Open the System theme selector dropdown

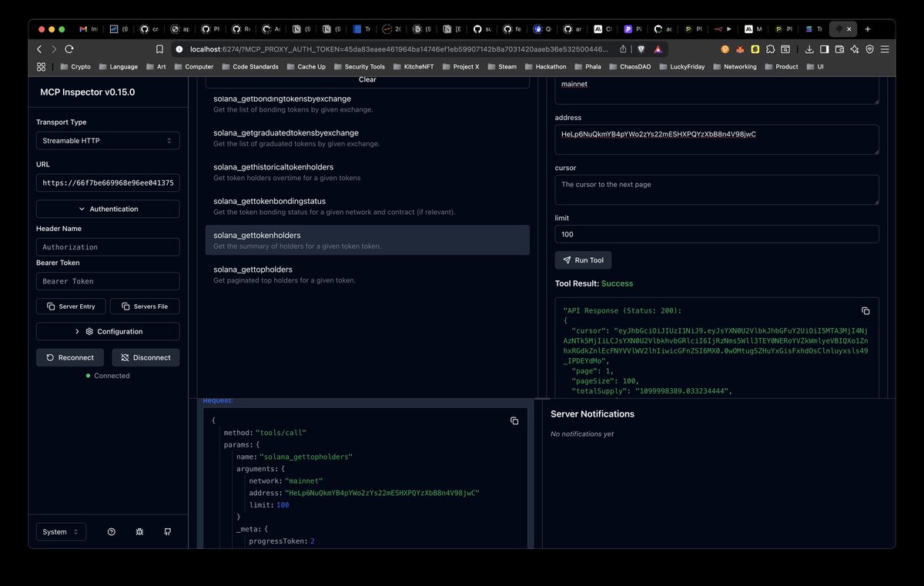(61, 532)
